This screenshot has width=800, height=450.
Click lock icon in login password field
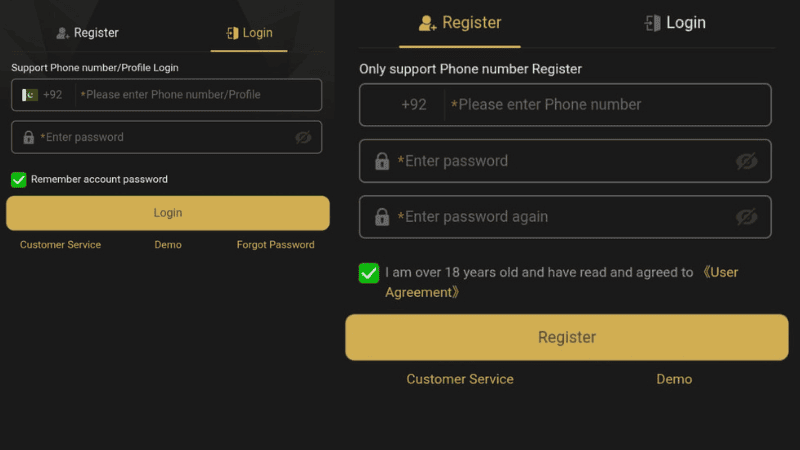click(28, 137)
